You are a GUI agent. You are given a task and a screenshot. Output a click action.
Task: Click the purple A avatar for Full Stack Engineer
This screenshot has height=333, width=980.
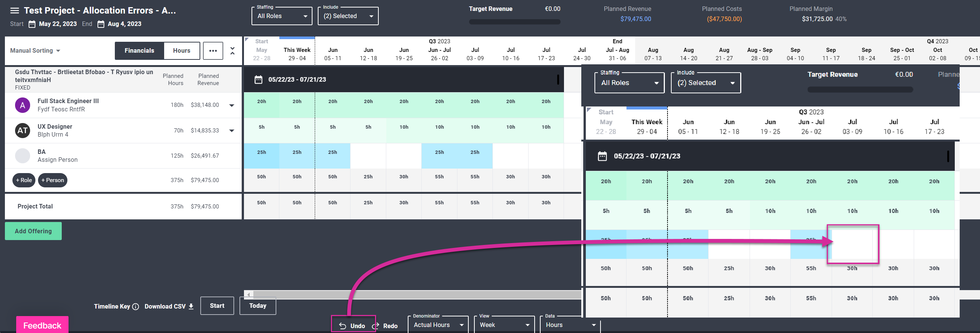click(x=23, y=105)
